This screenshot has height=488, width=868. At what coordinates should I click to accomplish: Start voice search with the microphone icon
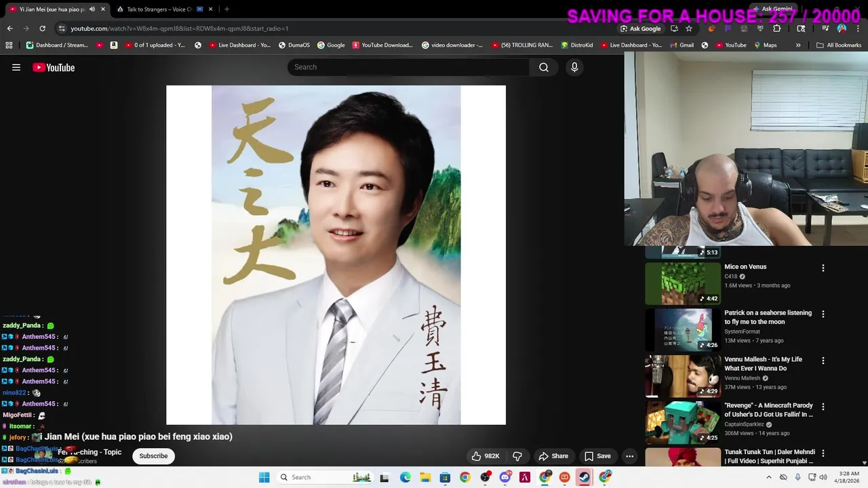click(x=574, y=67)
